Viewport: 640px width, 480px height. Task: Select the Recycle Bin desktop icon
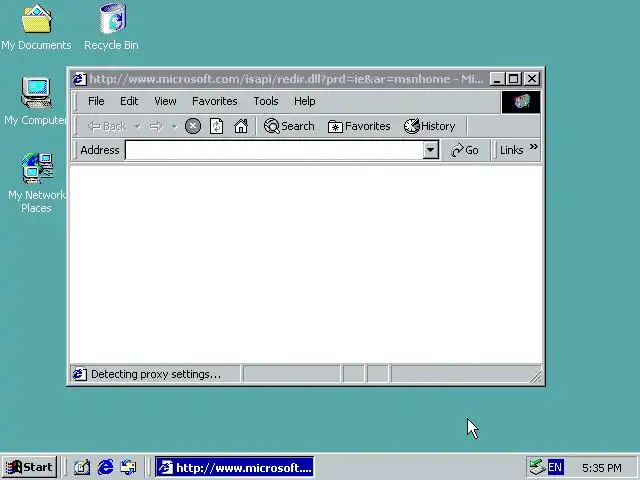click(x=111, y=28)
